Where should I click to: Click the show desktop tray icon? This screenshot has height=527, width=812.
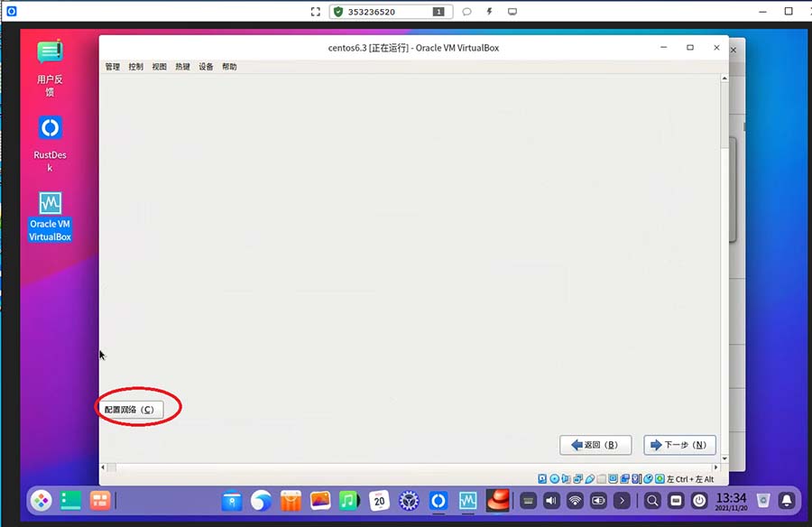coord(676,501)
